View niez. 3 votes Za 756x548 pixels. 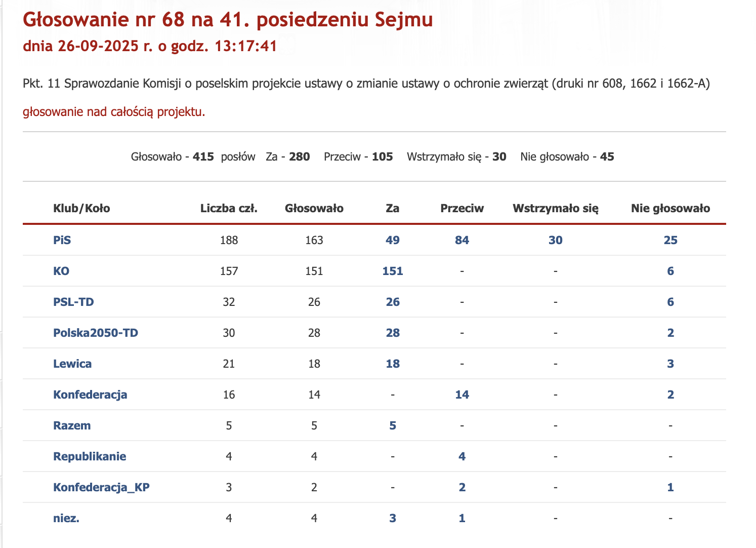pos(393,518)
